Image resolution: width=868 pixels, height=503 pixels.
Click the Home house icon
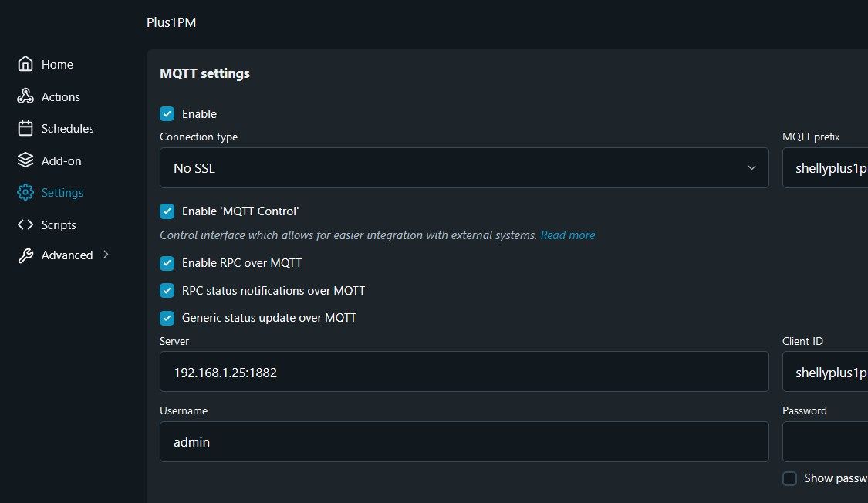(x=25, y=65)
